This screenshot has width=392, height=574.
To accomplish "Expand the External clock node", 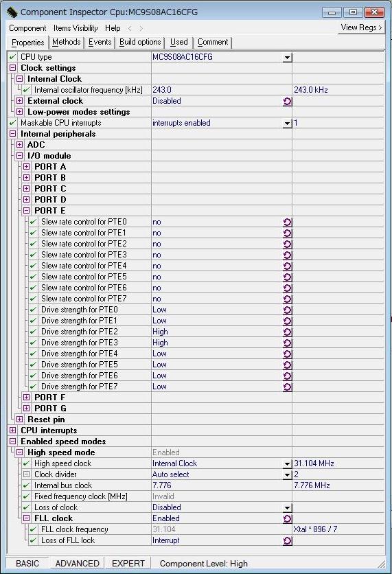I will pos(20,101).
